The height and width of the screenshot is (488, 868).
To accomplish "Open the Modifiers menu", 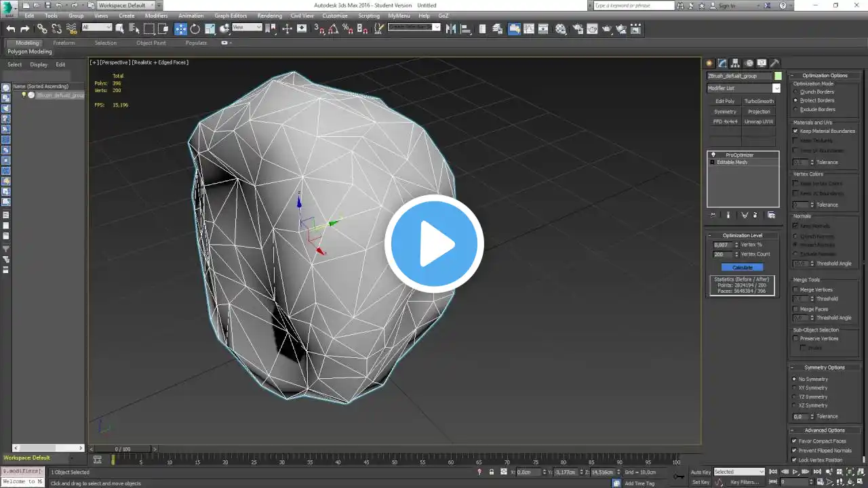I will [156, 16].
